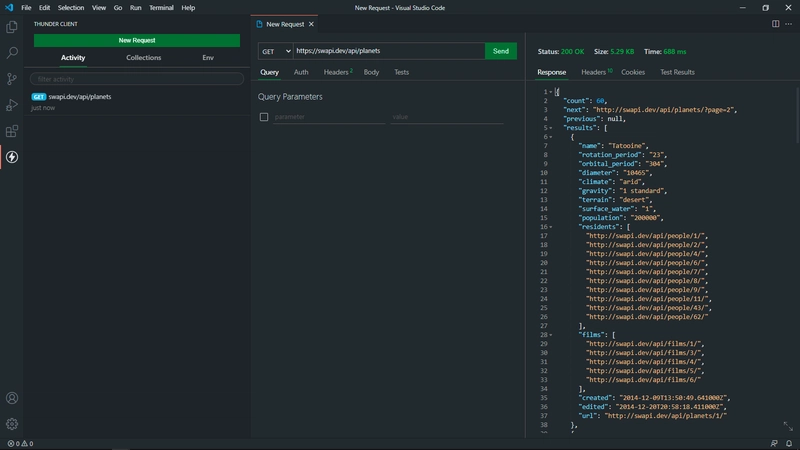This screenshot has width=800, height=450.
Task: Switch to the Activity tab
Action: coord(73,58)
